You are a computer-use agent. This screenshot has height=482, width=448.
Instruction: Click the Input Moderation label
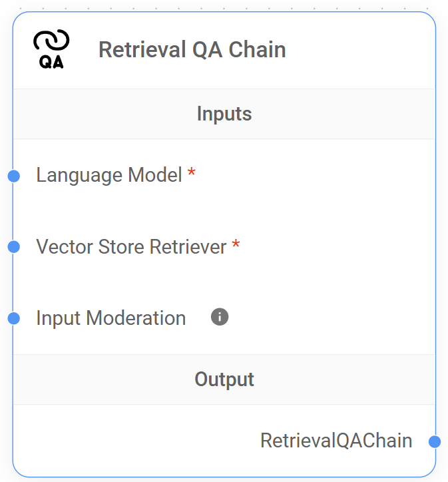click(x=111, y=318)
